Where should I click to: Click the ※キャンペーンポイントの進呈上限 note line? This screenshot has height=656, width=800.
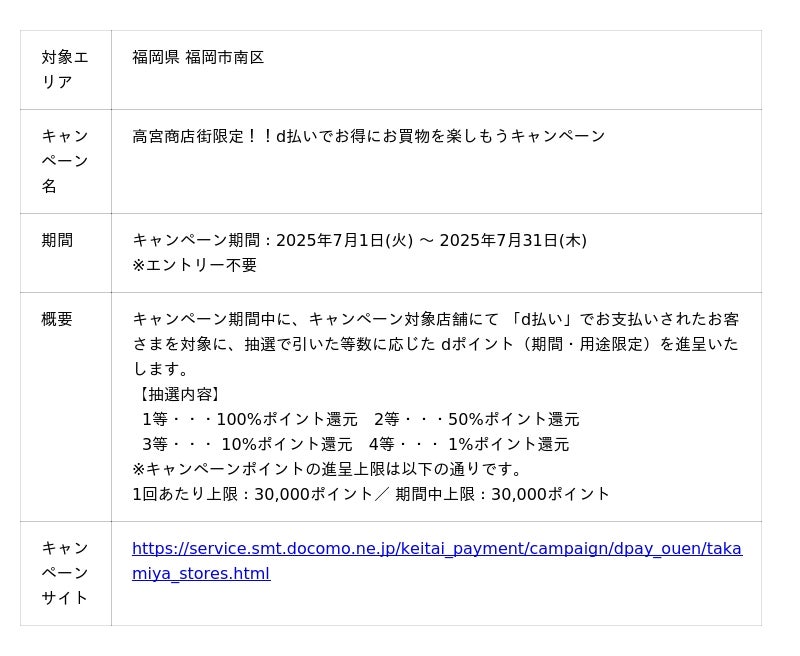click(x=328, y=469)
